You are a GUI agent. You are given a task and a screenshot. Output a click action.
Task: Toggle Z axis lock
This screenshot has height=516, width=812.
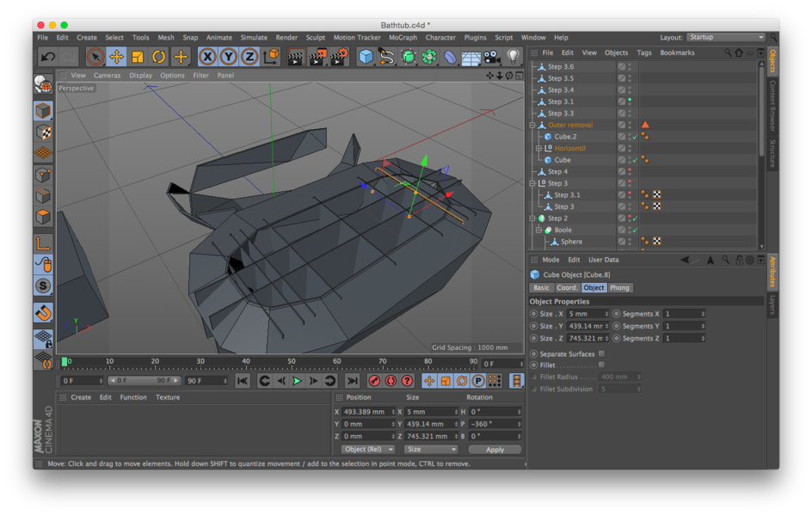[249, 57]
